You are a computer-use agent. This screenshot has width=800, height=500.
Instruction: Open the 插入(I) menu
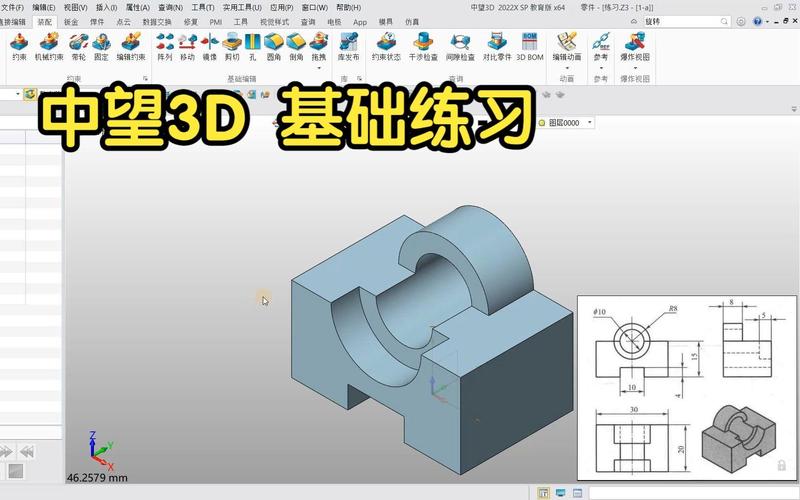(106, 8)
